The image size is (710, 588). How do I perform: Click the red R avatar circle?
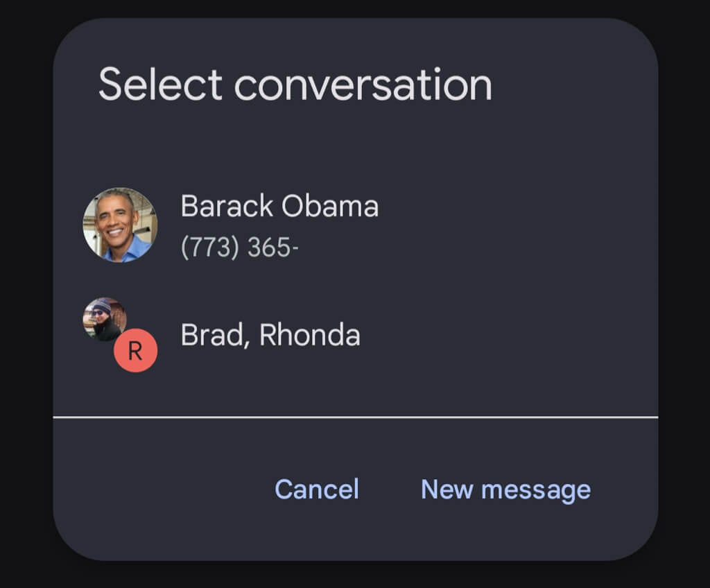(135, 351)
